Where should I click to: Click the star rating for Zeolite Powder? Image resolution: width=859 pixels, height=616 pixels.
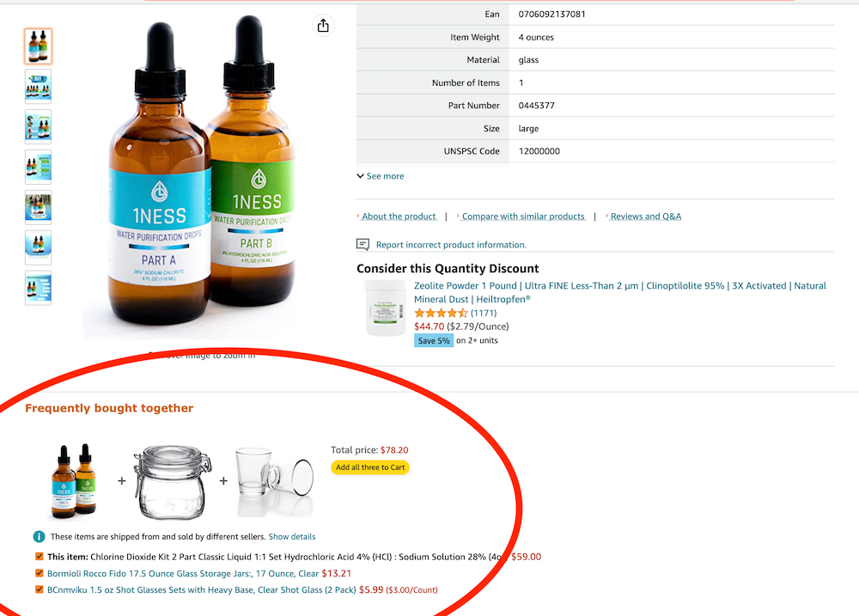pos(441,313)
